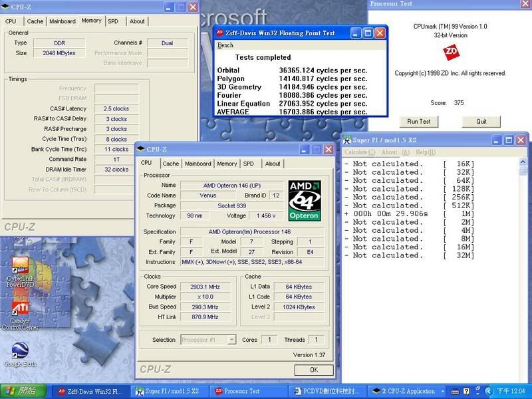Minimize the front CPU-Z processor window
The height and width of the screenshot is (399, 532).
click(x=304, y=149)
